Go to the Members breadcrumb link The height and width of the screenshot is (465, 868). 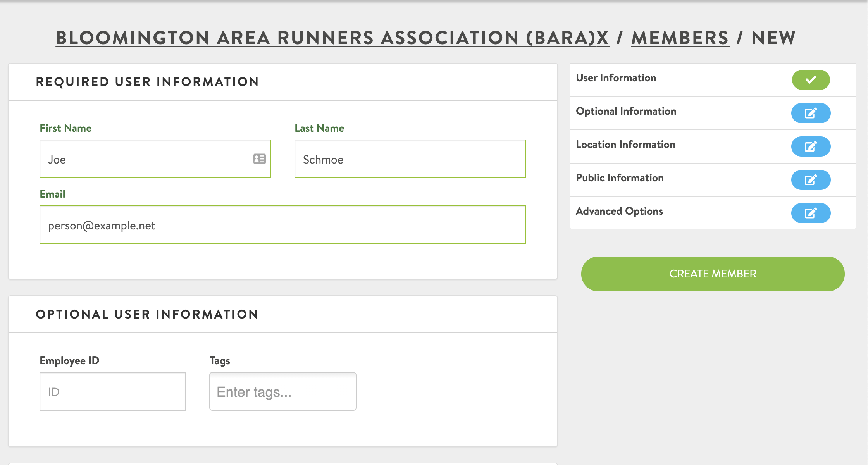click(x=680, y=38)
